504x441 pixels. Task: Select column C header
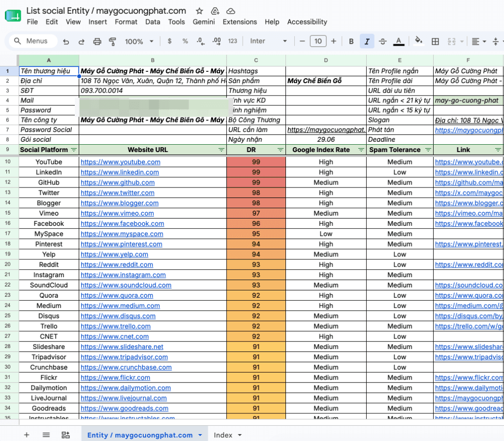pyautogui.click(x=256, y=60)
